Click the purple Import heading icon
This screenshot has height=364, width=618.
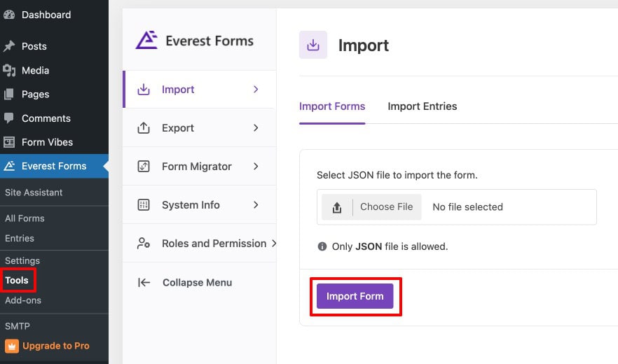[x=313, y=45]
